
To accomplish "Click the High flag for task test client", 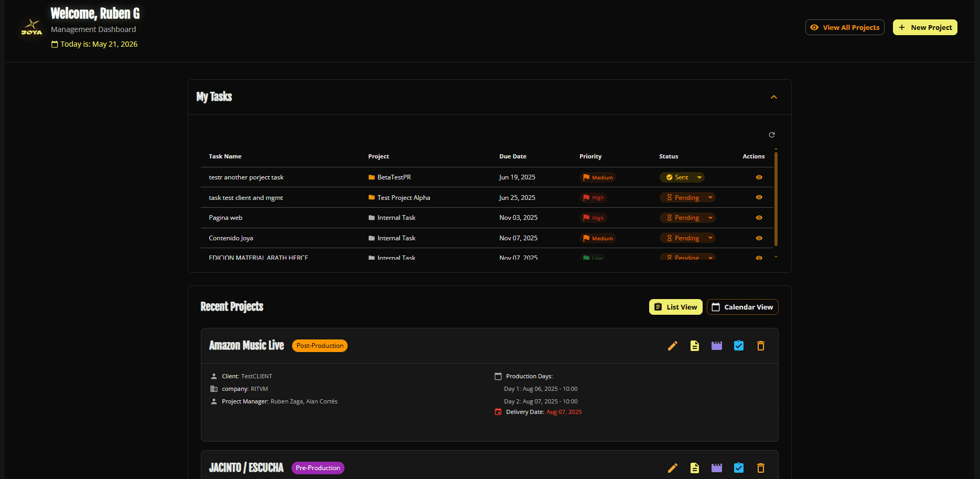I will [x=586, y=198].
